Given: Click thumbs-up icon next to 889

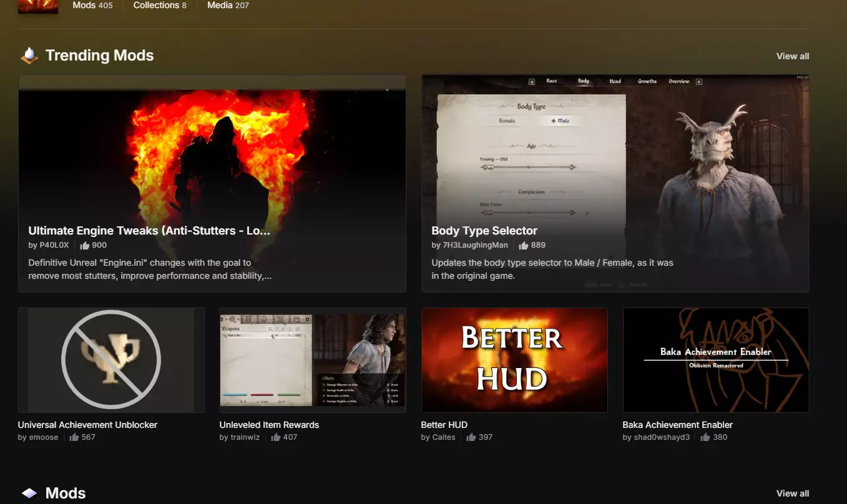Looking at the screenshot, I should click(x=524, y=245).
